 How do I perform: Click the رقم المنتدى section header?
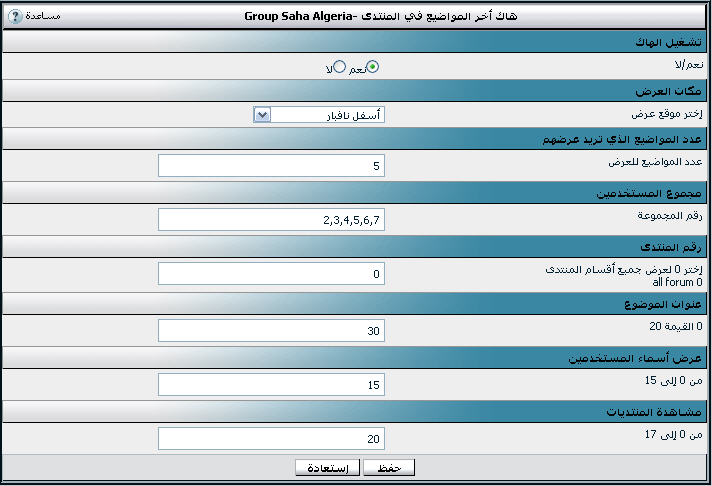coord(356,247)
